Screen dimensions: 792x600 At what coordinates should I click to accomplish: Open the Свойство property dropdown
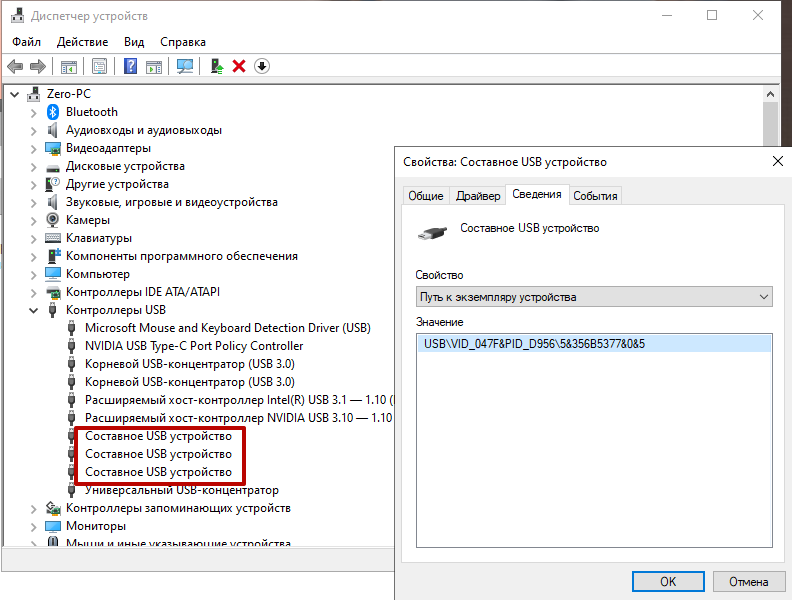tap(594, 297)
